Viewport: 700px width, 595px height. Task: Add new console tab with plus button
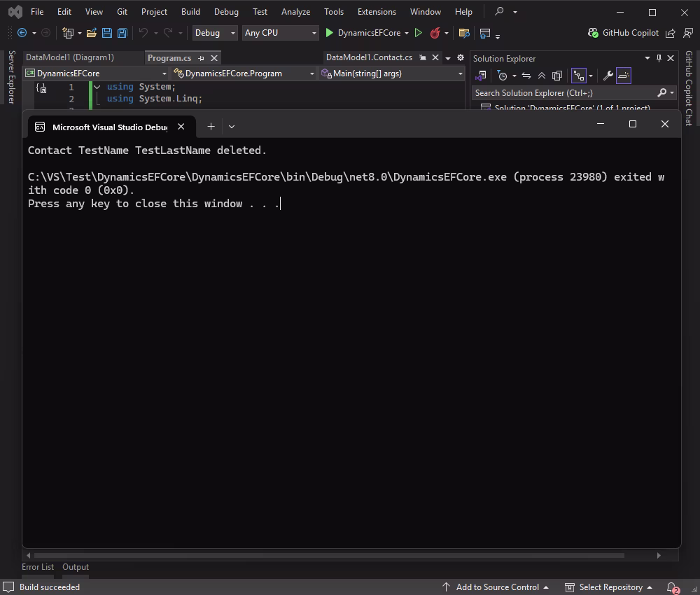click(x=211, y=127)
